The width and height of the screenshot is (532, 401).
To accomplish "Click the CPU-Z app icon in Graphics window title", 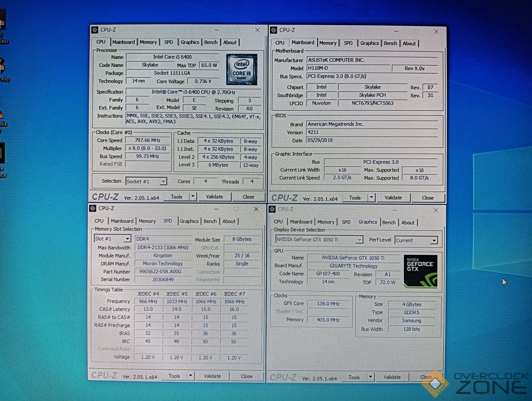I will tap(272, 209).
